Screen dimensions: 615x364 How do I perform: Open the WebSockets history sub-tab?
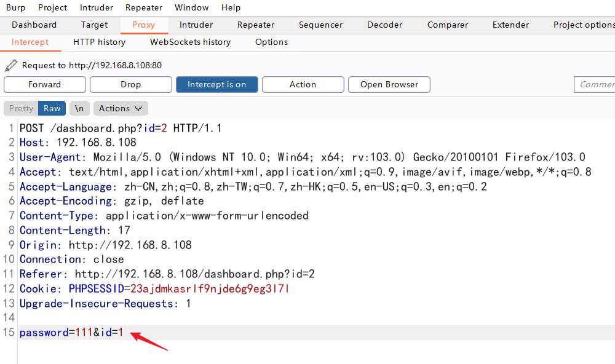point(190,42)
